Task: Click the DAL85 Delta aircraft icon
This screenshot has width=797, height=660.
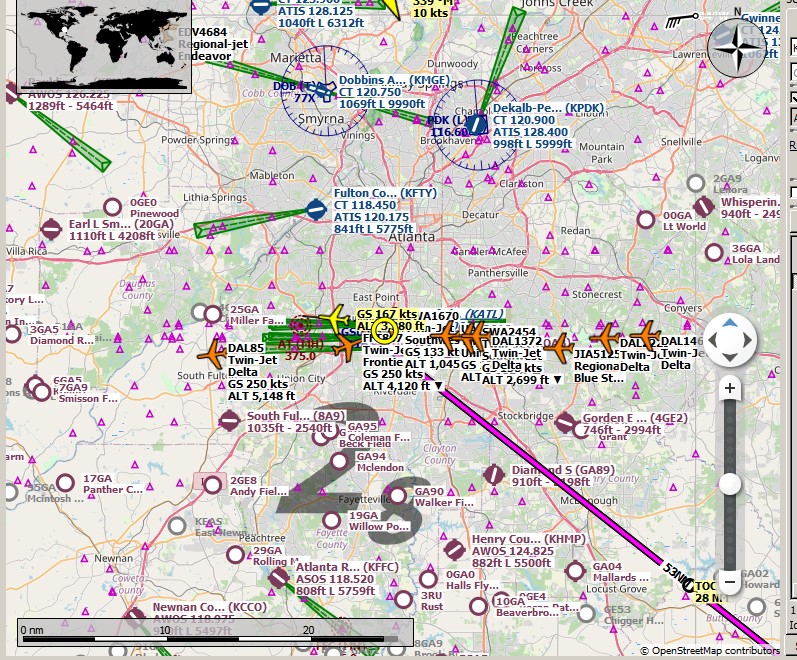Action: 212,354
